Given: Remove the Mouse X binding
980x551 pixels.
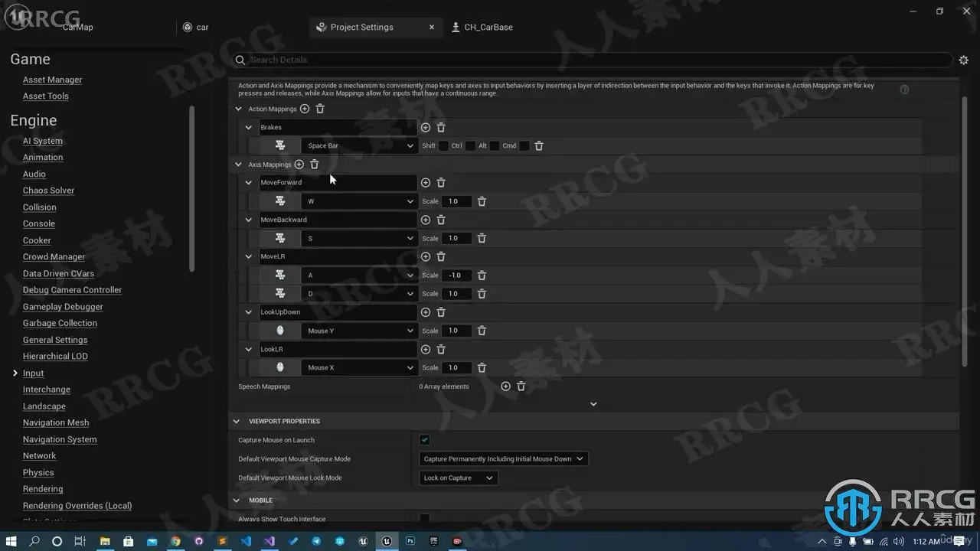Looking at the screenshot, I should 482,367.
